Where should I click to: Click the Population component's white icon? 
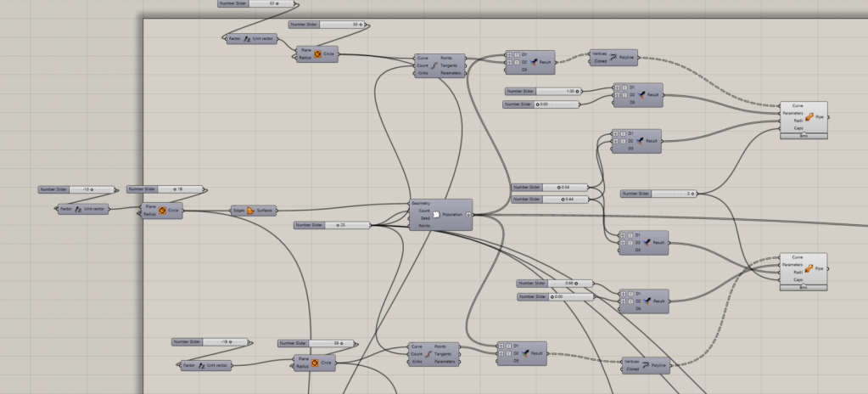coord(436,215)
